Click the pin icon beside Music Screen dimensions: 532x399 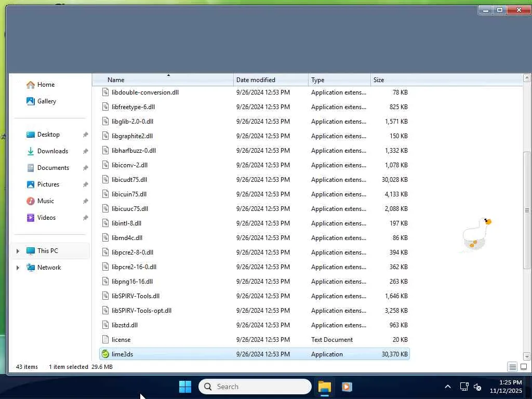86,201
